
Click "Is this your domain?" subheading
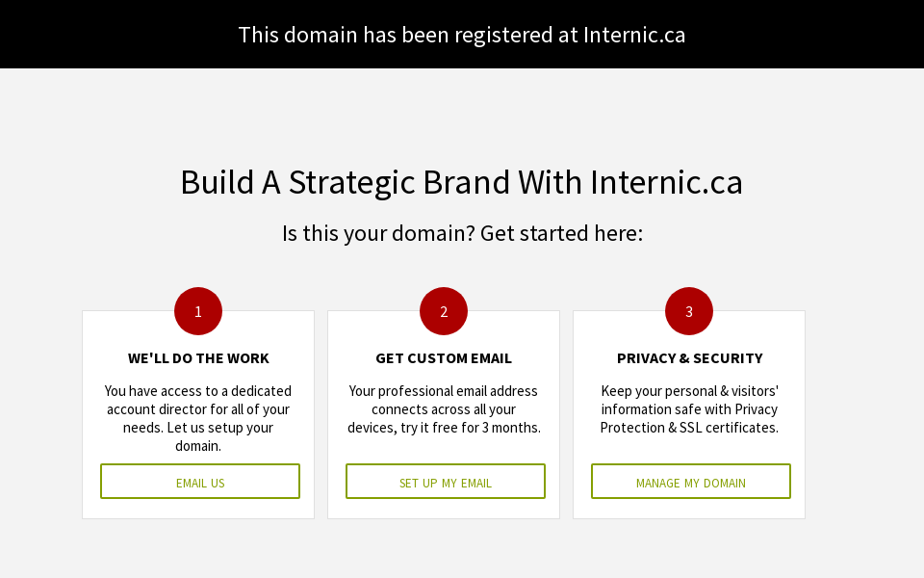[x=378, y=233]
